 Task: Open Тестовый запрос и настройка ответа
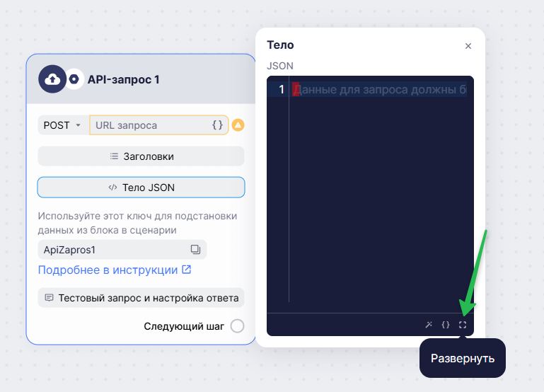point(141,298)
